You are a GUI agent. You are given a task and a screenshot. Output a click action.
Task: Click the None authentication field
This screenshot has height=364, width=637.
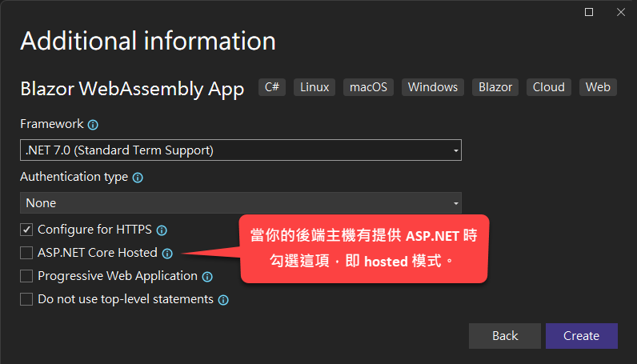[x=241, y=203]
